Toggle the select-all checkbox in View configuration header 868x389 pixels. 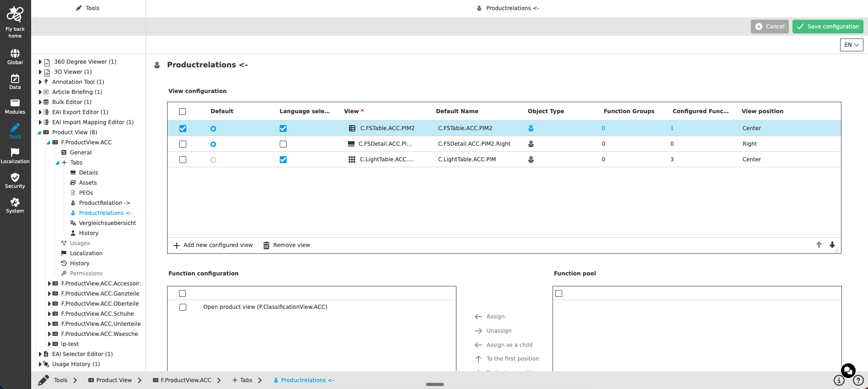(x=183, y=111)
